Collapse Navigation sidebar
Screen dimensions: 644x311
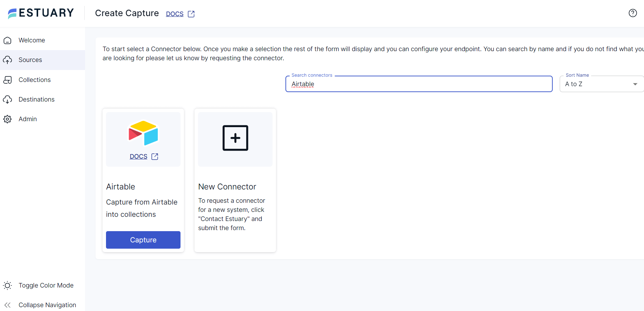42,305
